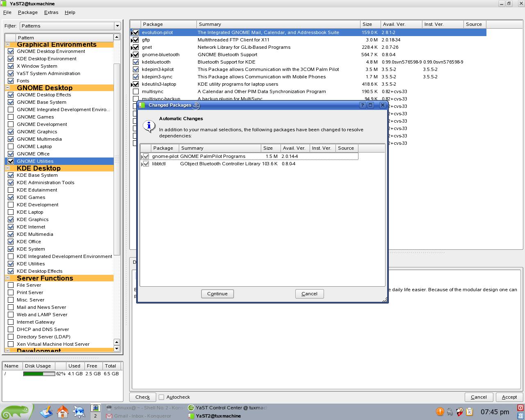Click the Changed Packages dialog title icon

click(142, 105)
